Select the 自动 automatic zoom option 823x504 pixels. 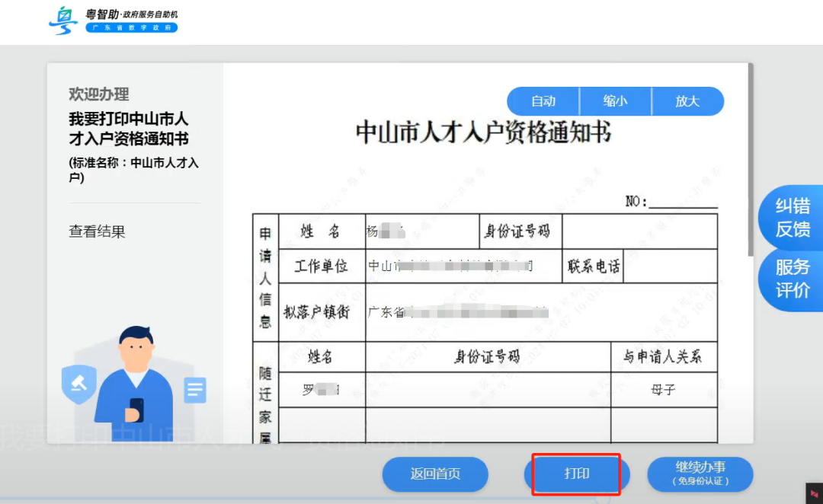(543, 100)
